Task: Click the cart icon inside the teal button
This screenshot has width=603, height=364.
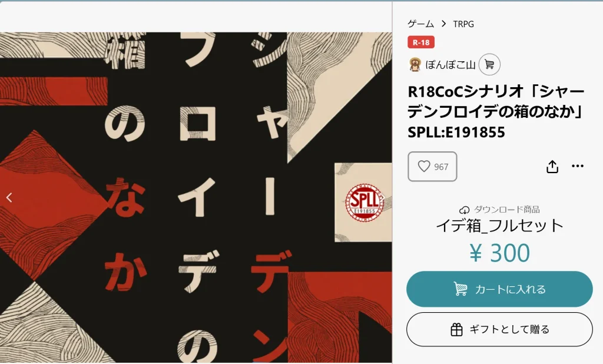Action: (x=460, y=289)
